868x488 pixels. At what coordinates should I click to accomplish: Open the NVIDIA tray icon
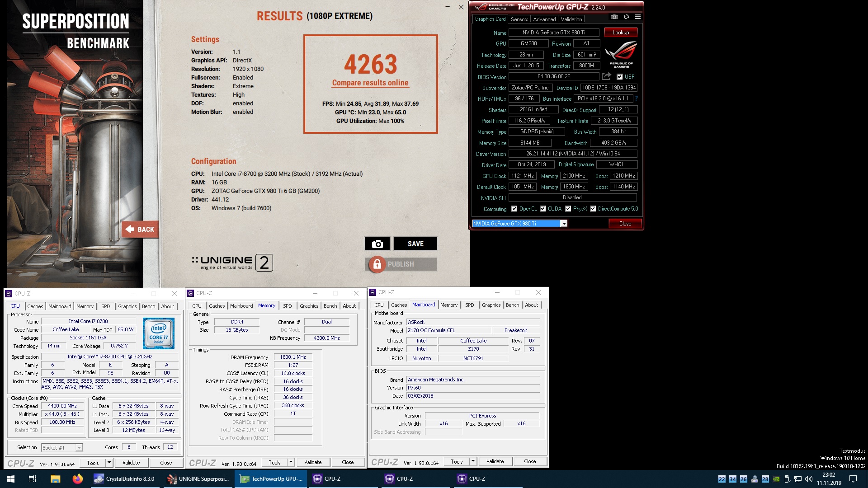point(776,479)
